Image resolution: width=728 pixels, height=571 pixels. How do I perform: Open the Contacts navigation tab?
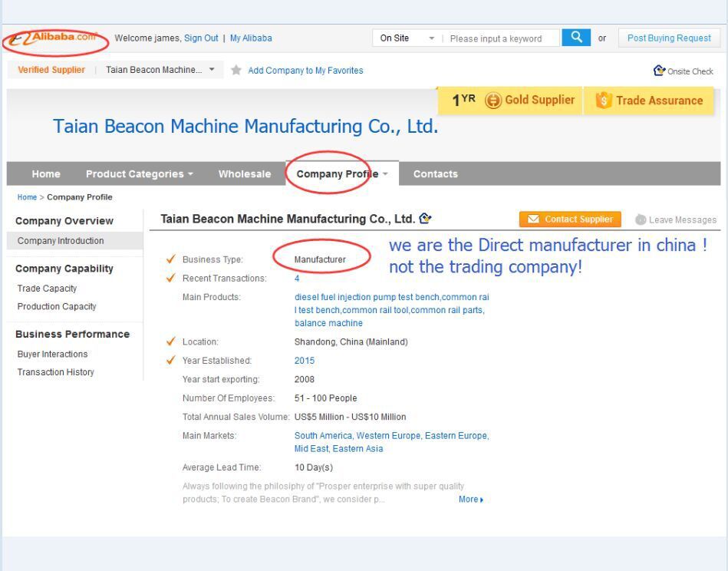tap(436, 173)
